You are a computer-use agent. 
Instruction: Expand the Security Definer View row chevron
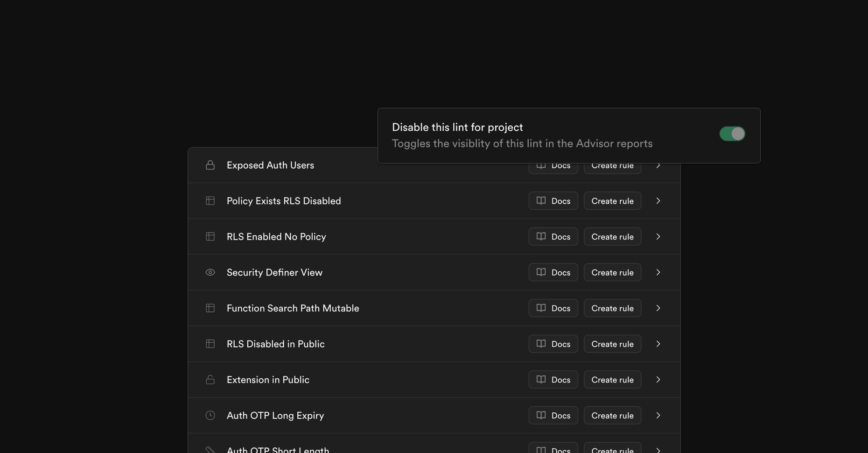click(x=658, y=272)
